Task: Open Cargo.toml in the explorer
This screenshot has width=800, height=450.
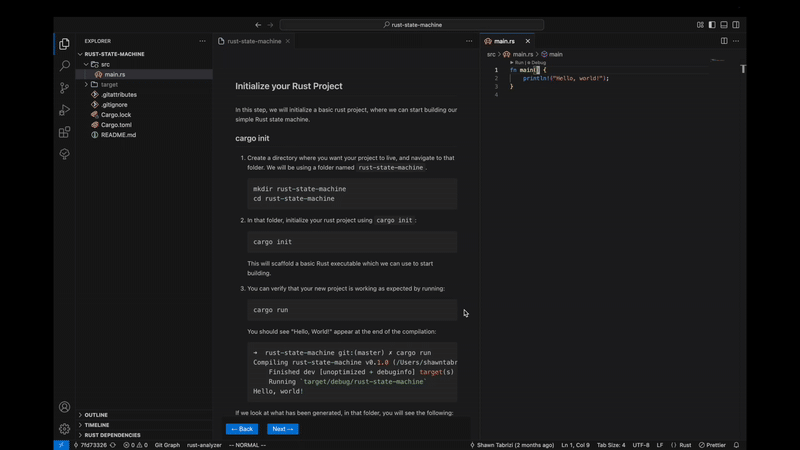Action: click(x=116, y=125)
